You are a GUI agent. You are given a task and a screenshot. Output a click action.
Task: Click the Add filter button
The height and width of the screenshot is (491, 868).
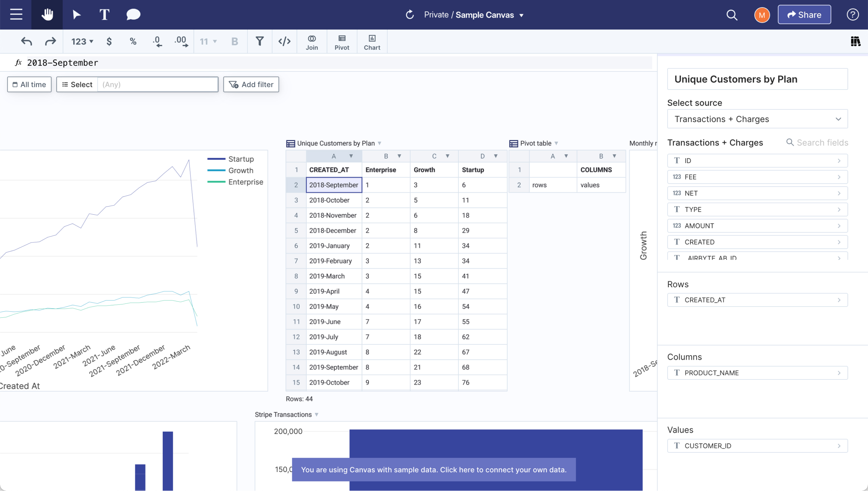pos(251,84)
